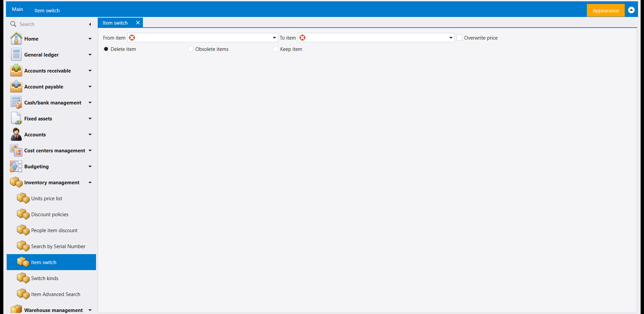Click the sidebar Search field

coord(52,24)
